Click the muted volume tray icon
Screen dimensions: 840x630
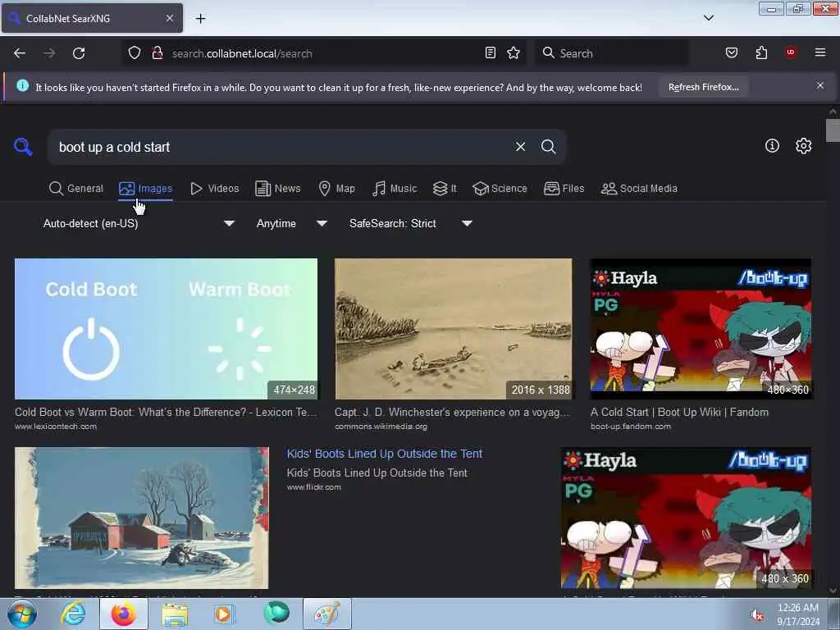pyautogui.click(x=757, y=615)
